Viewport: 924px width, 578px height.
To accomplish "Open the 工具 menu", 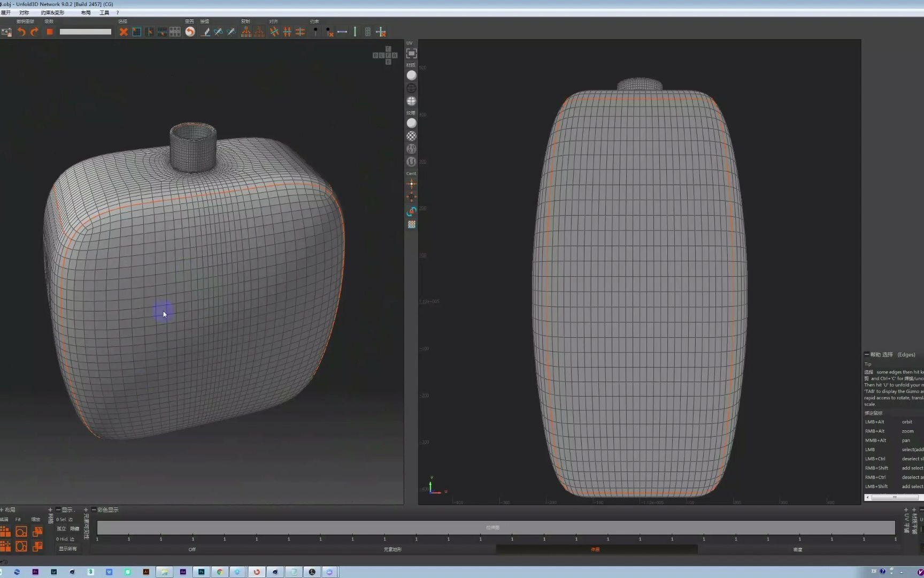I will [x=104, y=12].
